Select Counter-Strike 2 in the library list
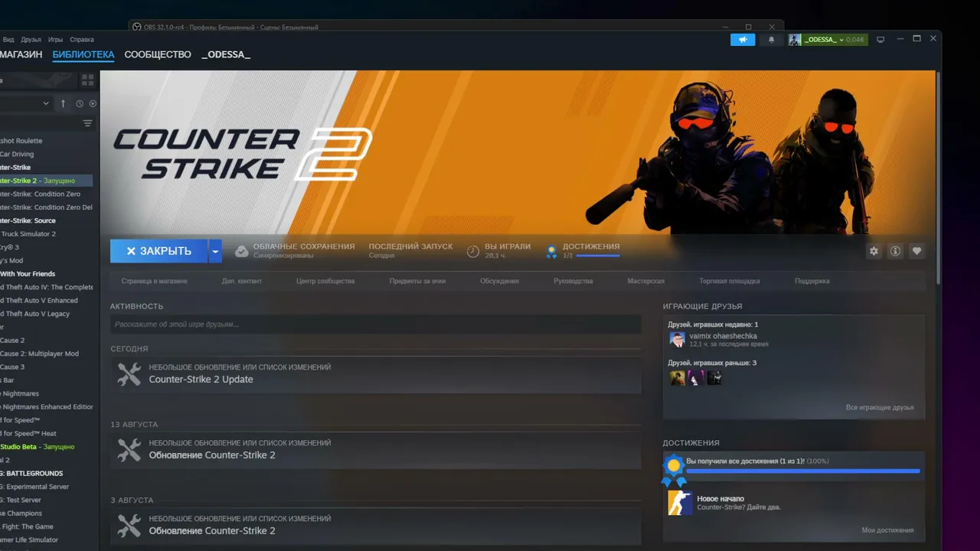980x551 pixels. pyautogui.click(x=47, y=181)
